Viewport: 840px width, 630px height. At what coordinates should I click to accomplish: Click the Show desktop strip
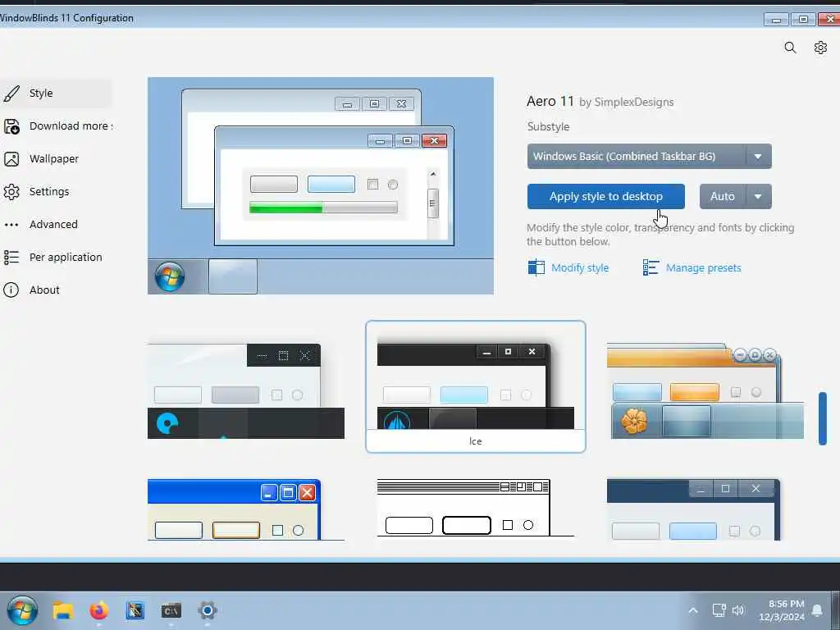[x=836, y=610]
